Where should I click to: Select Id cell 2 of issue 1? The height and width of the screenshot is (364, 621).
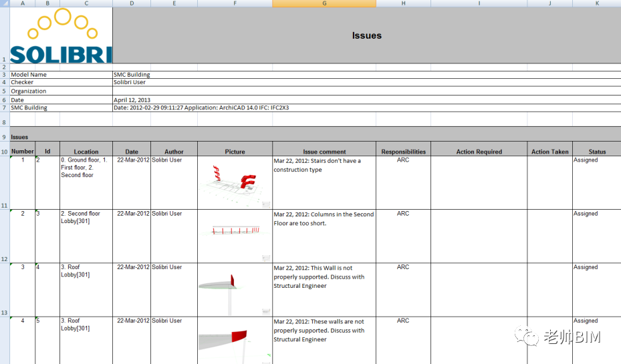pyautogui.click(x=47, y=182)
